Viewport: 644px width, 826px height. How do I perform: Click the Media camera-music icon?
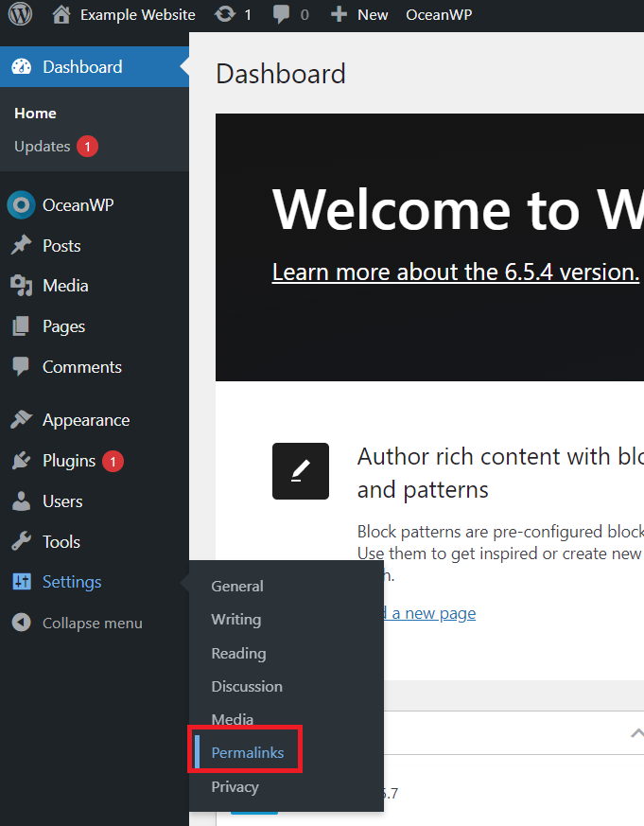[x=21, y=286]
